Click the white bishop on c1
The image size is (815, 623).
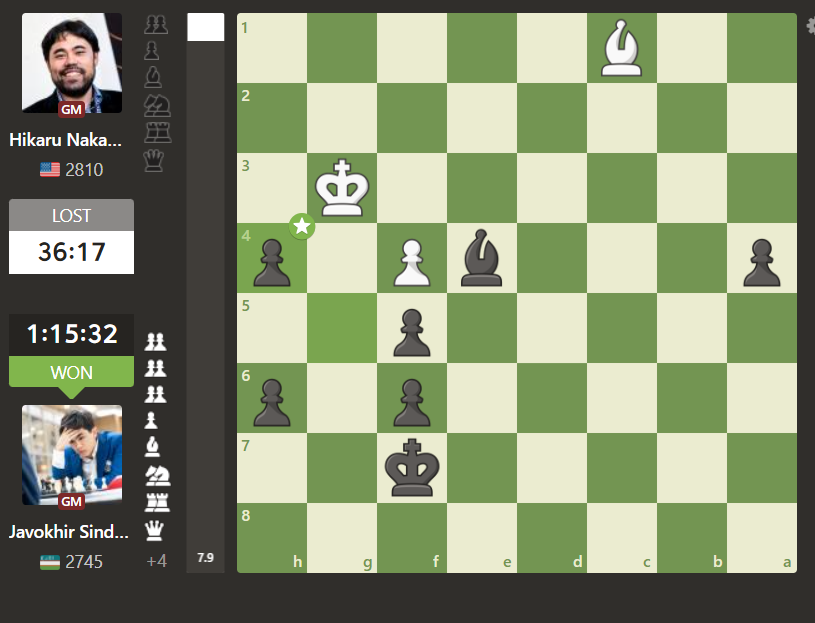(621, 48)
